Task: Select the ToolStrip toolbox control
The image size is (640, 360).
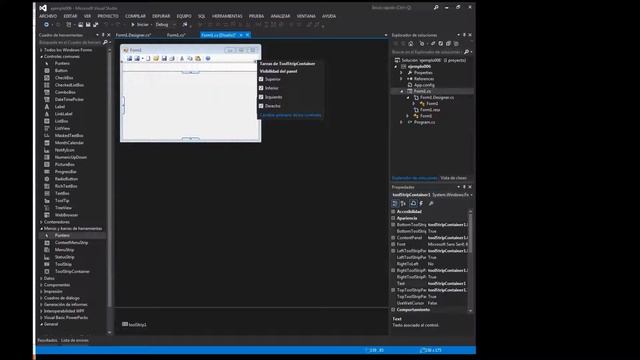Action: pos(63,264)
